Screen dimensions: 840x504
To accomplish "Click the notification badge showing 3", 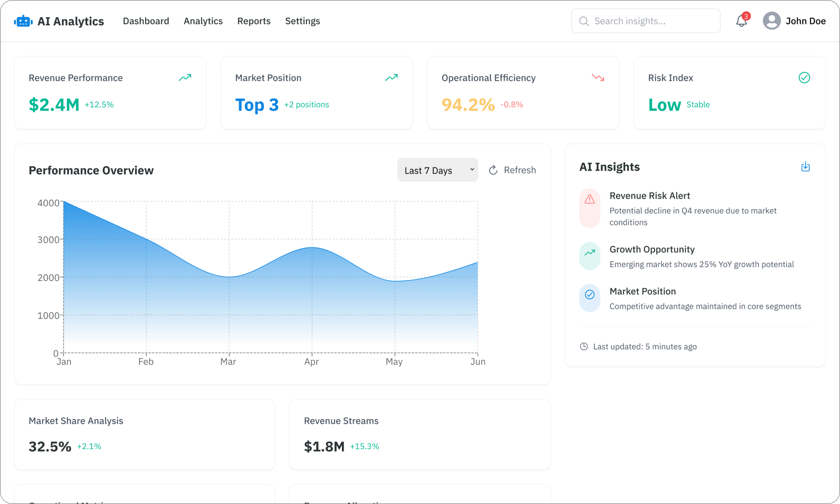I will [746, 16].
